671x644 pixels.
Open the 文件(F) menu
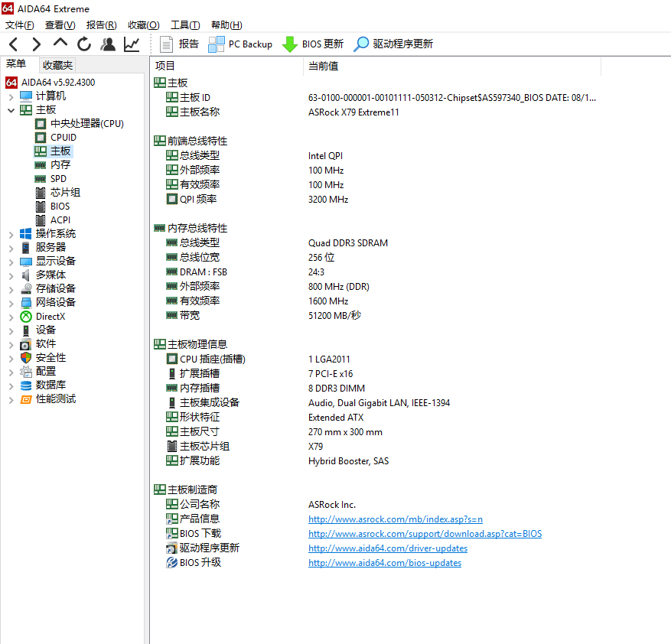point(20,25)
